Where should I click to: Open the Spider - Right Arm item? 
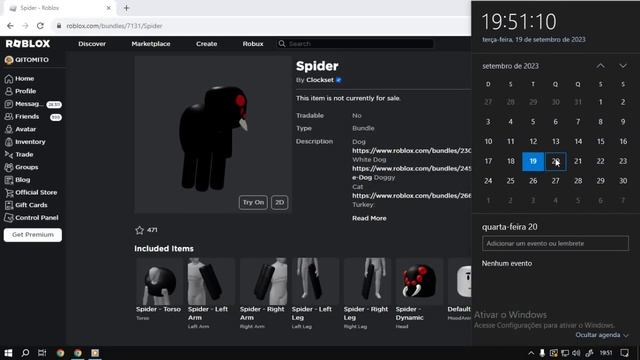click(x=263, y=293)
